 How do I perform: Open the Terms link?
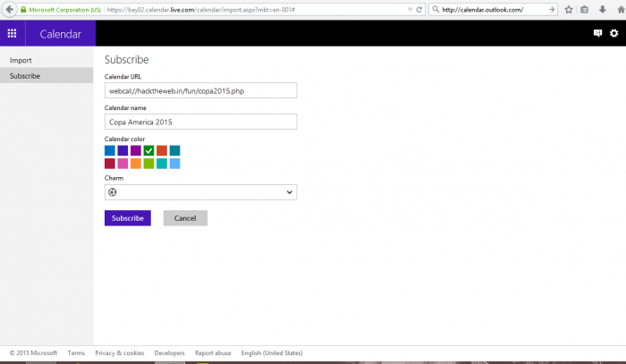(x=76, y=353)
